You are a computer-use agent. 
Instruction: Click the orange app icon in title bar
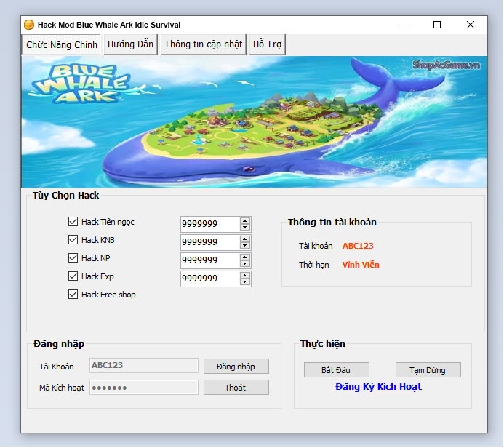pos(29,25)
